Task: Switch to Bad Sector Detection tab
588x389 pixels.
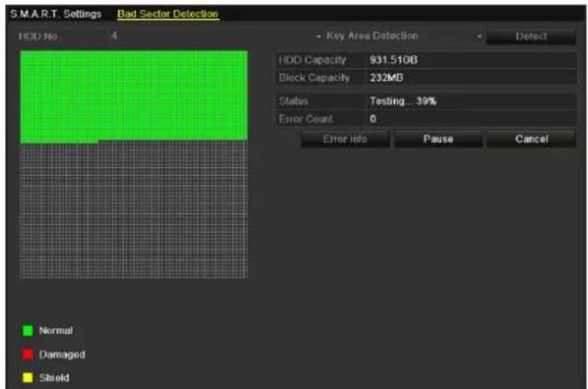Action: point(168,14)
